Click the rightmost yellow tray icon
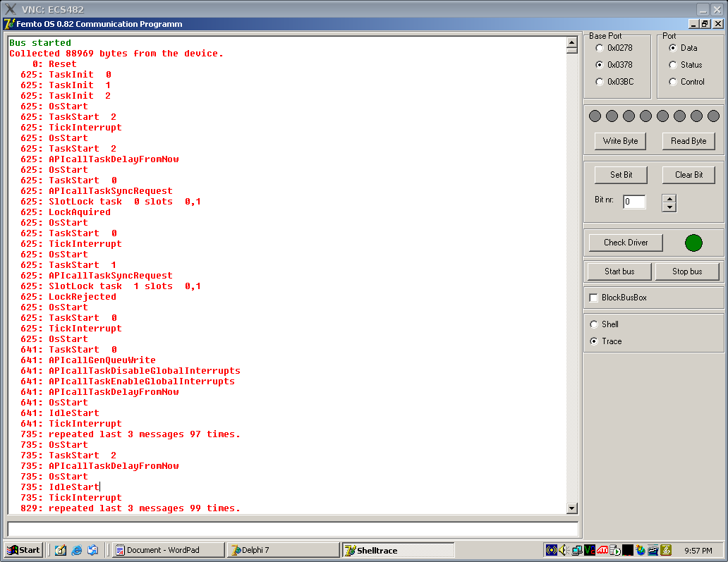 pyautogui.click(x=666, y=551)
